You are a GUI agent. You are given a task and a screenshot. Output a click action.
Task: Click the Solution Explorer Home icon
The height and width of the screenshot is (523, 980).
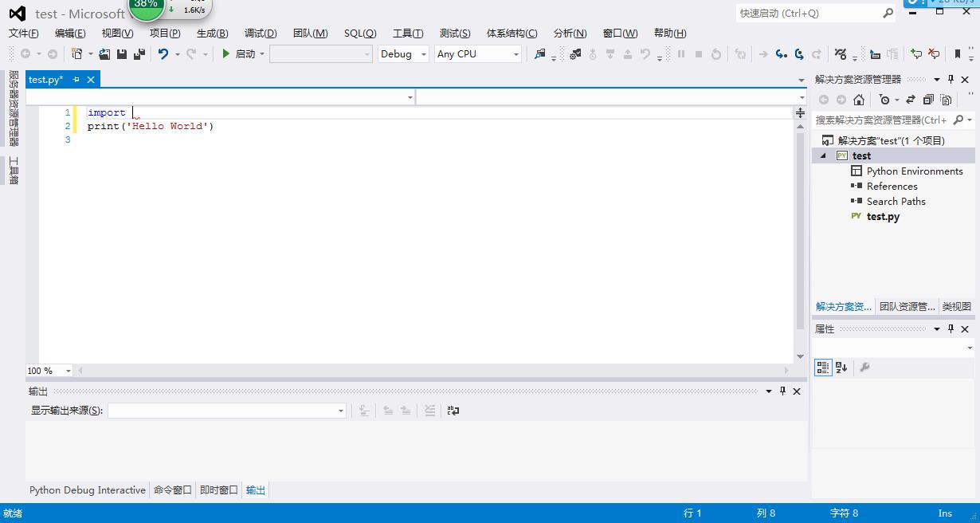click(x=859, y=100)
